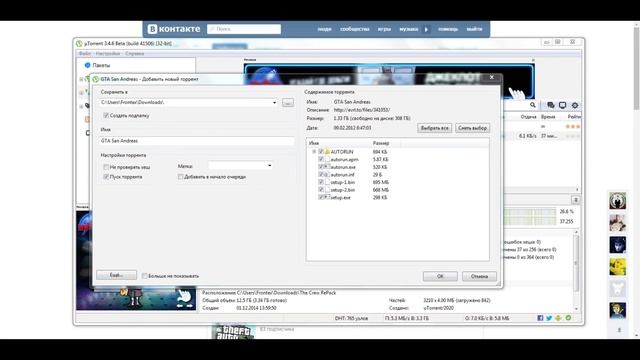This screenshot has height=360, width=640.
Task: Open the помощь link in VK header
Action: (448, 29)
